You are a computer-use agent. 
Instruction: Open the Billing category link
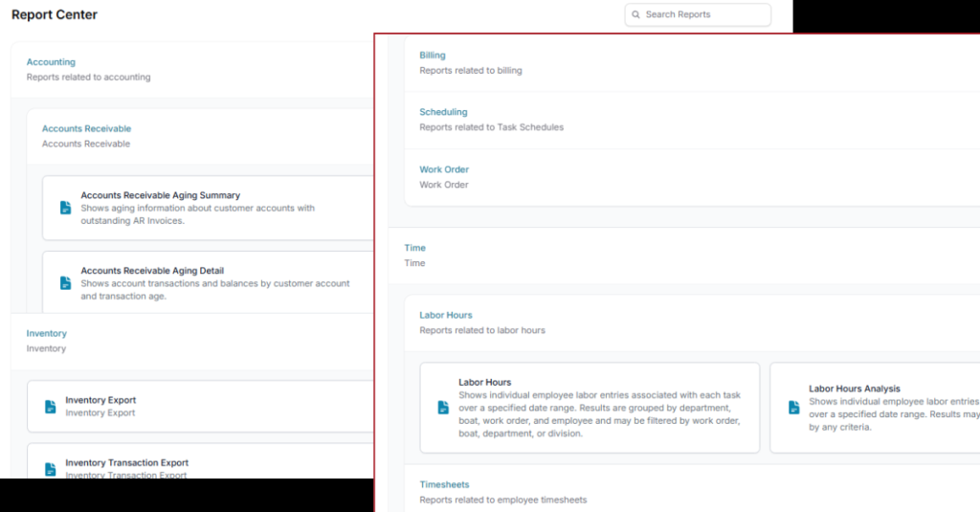[433, 55]
